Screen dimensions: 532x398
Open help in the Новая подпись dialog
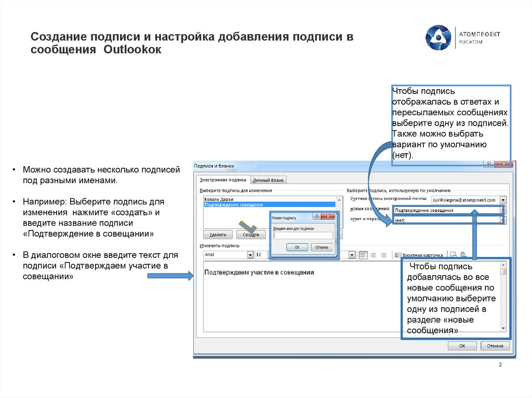click(x=317, y=216)
